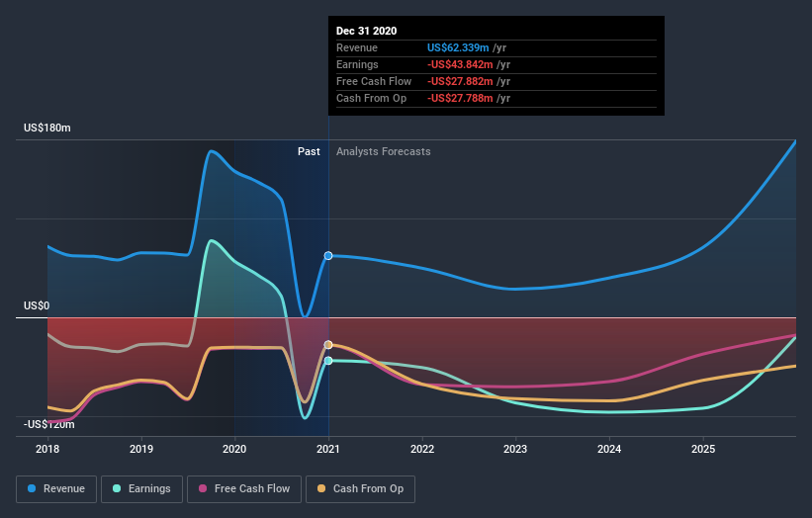The width and height of the screenshot is (812, 518).
Task: Click the Revenue row label in tooltip
Action: click(357, 47)
